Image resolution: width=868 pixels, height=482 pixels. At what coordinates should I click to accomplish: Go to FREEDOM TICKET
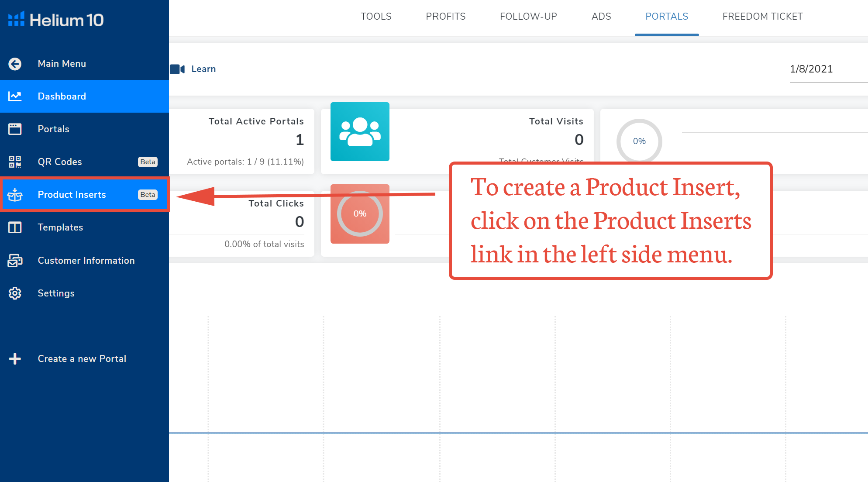[762, 17]
